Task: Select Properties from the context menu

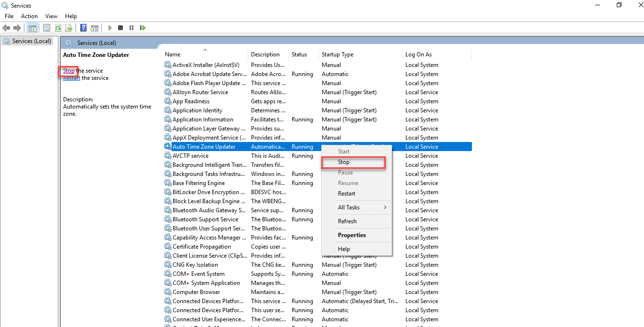Action: pos(352,235)
